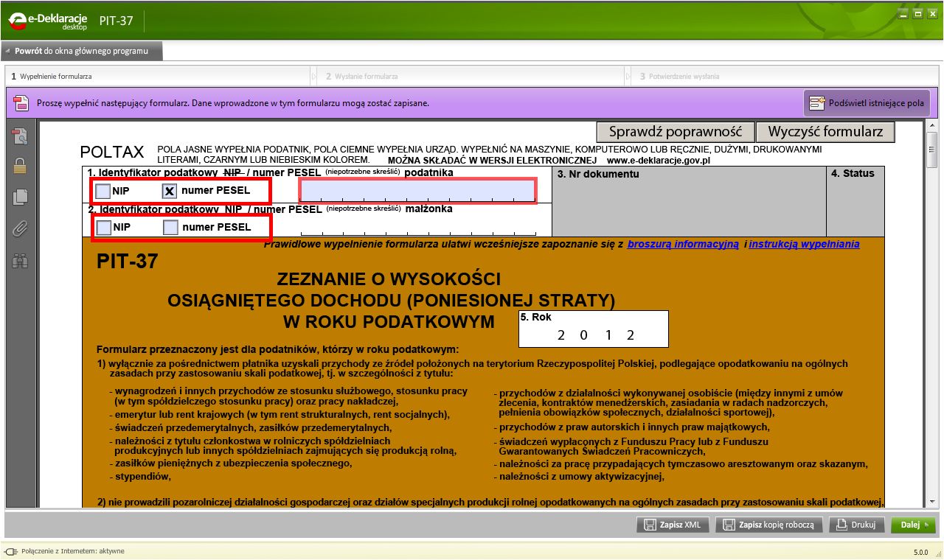Click the Wyczyść formularz button
The image size is (944, 560).
coord(825,132)
